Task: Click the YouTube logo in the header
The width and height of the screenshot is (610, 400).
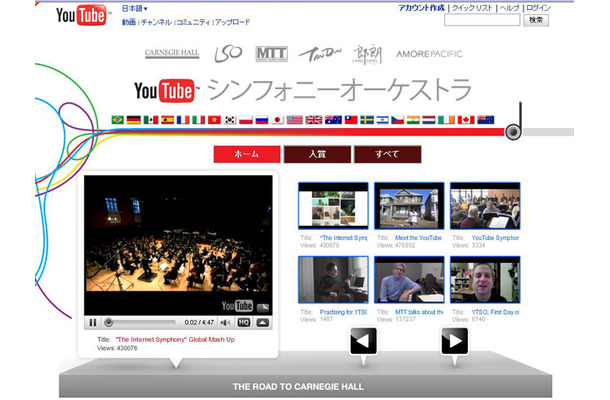Action: (82, 15)
